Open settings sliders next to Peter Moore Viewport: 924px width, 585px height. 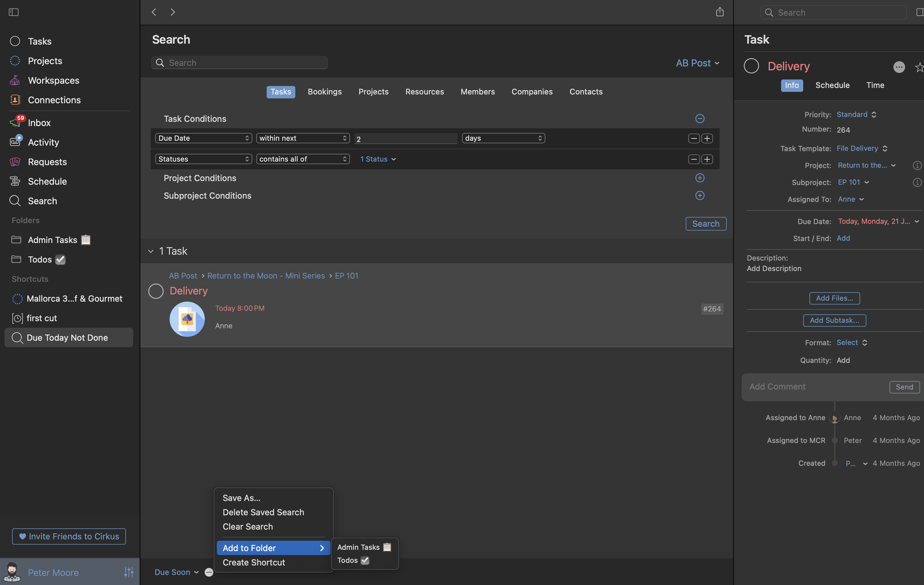pos(129,572)
